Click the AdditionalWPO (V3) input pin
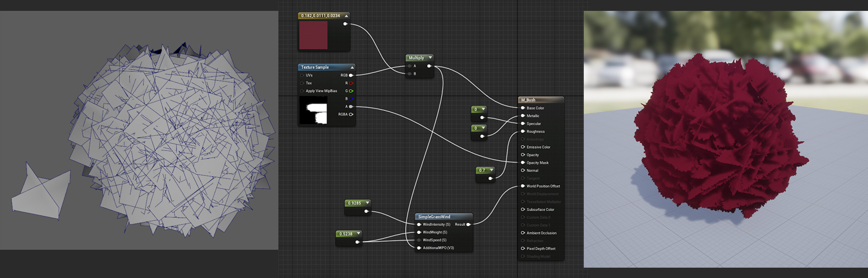 click(419, 248)
